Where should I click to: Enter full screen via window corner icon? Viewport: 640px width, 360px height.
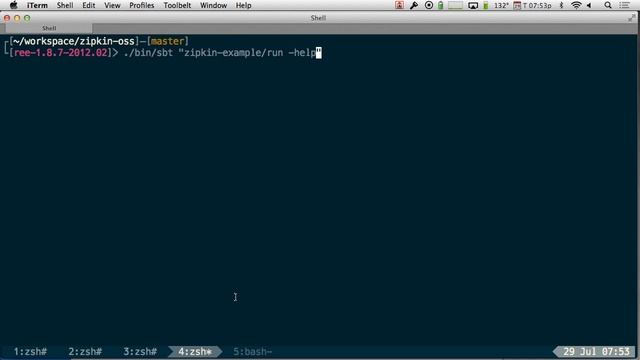631,18
